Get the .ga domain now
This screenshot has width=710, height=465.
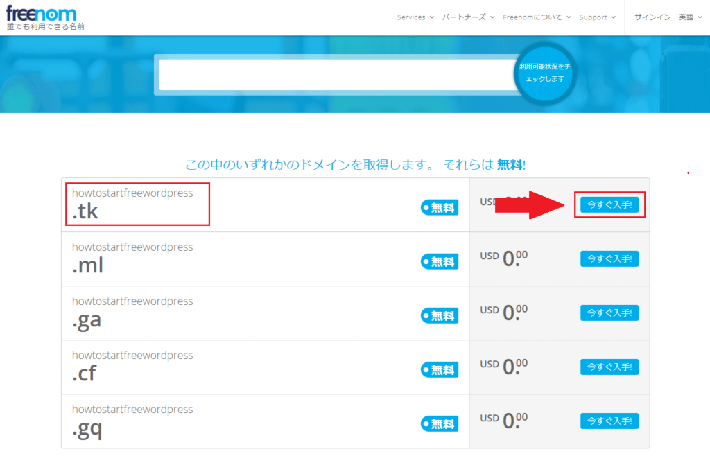[x=609, y=312]
